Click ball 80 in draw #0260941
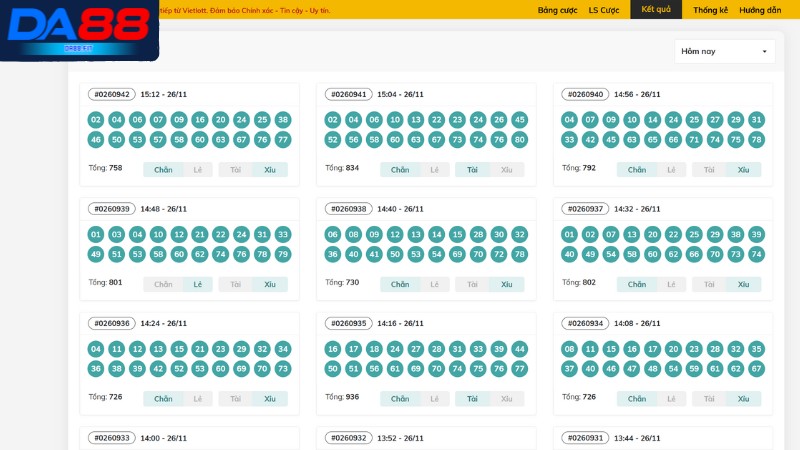This screenshot has width=800, height=450. coord(519,140)
